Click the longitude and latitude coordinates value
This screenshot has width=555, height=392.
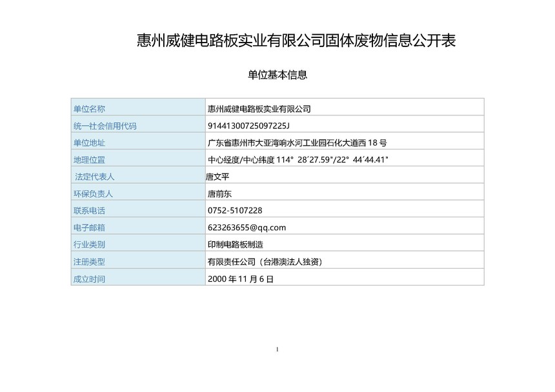click(x=298, y=159)
